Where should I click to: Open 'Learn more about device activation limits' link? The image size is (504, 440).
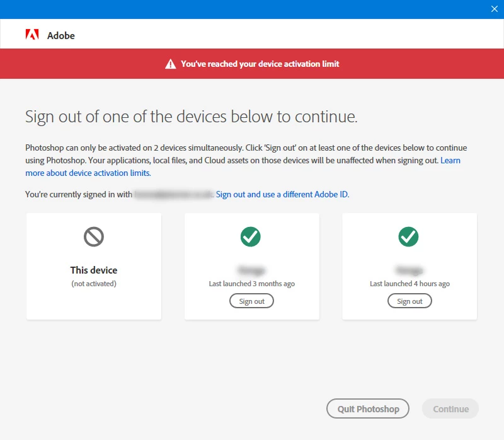coord(88,173)
